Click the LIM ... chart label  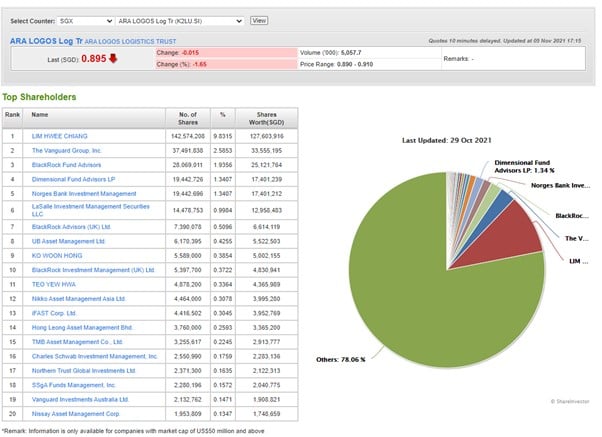pos(578,261)
